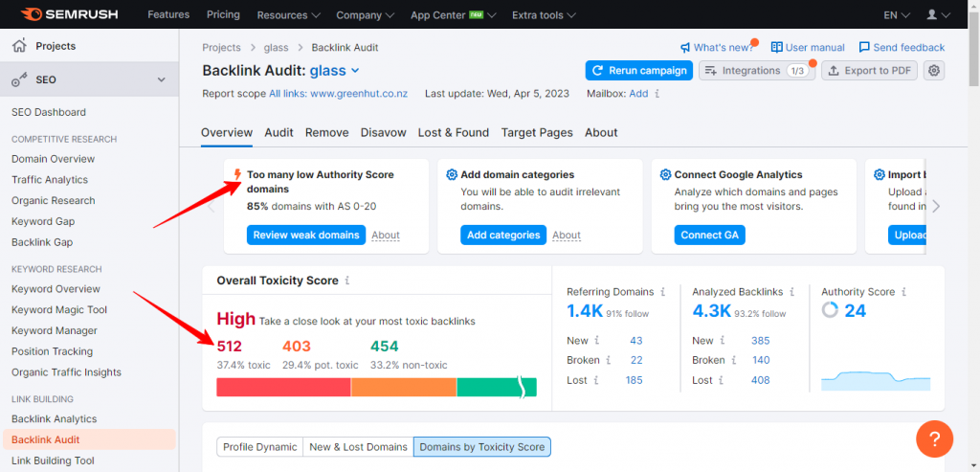Click info icon next to Referring Domains
This screenshot has width=980, height=472.
point(662,292)
